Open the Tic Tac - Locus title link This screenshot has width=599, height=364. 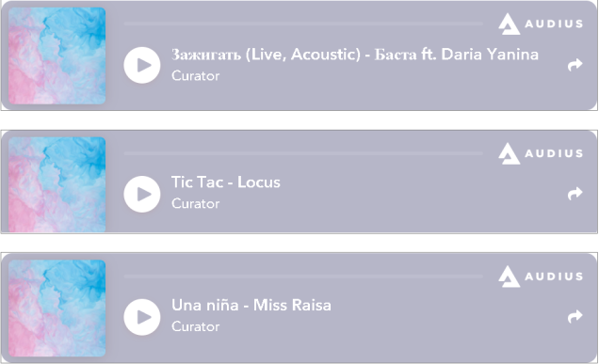click(226, 182)
